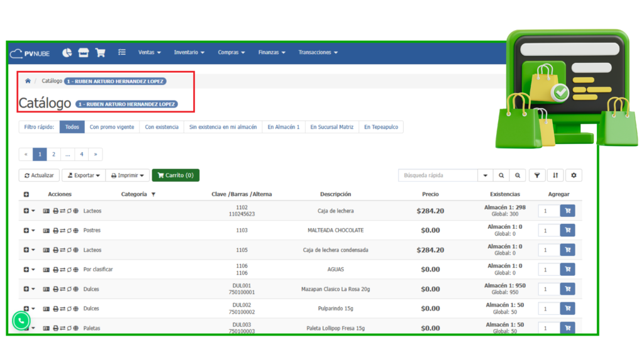Click the Búsqueda rápida search field

438,175
